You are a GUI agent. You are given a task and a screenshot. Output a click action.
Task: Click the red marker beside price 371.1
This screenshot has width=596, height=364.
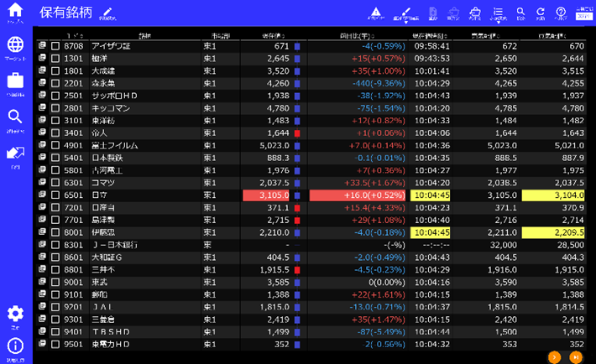point(297,208)
